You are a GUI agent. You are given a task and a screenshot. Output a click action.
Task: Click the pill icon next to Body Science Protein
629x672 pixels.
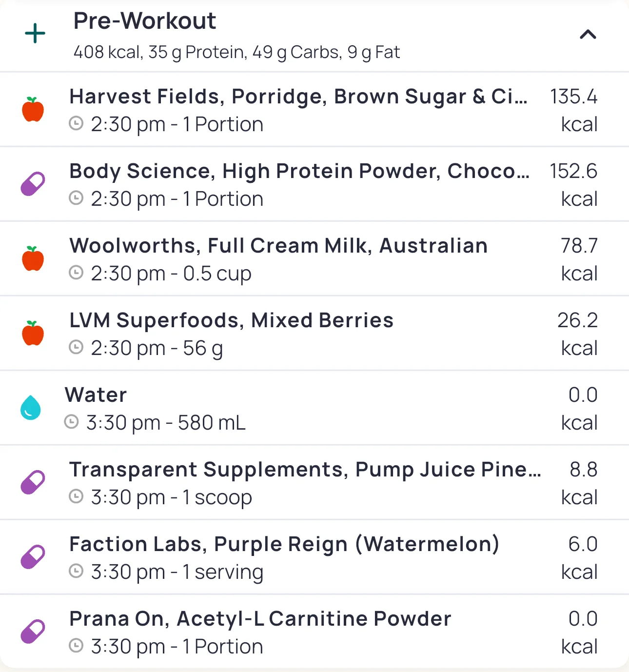coord(33,184)
